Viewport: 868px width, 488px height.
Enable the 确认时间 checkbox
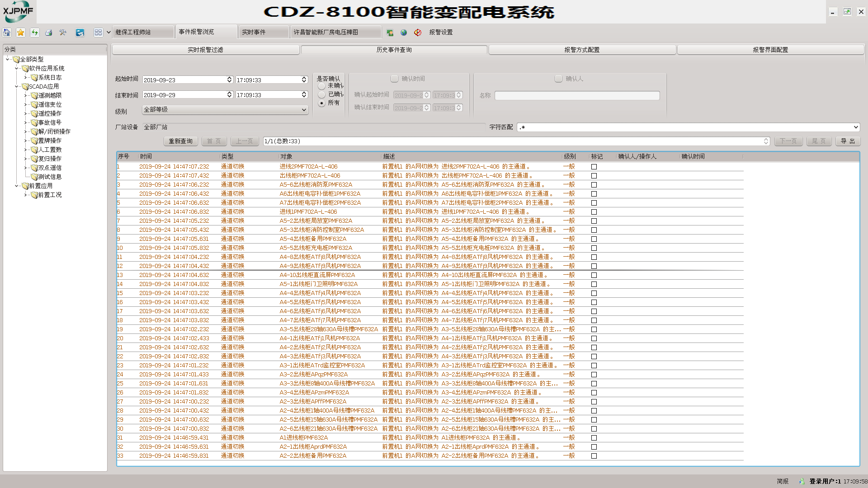[395, 79]
